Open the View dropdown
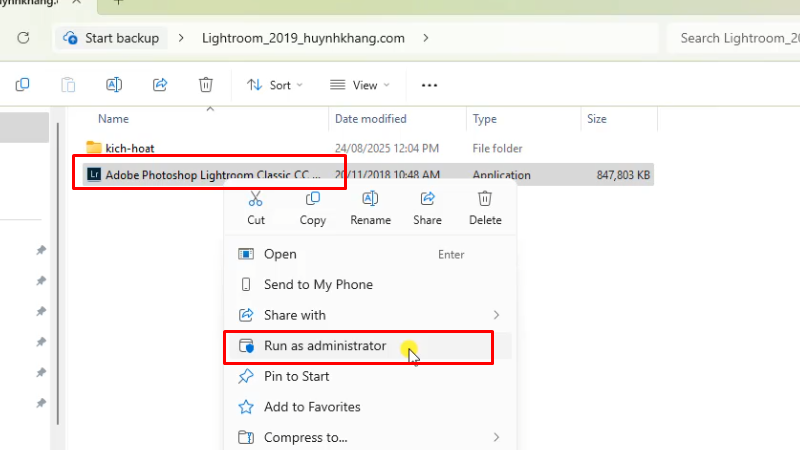The height and width of the screenshot is (450, 800). pyautogui.click(x=360, y=85)
